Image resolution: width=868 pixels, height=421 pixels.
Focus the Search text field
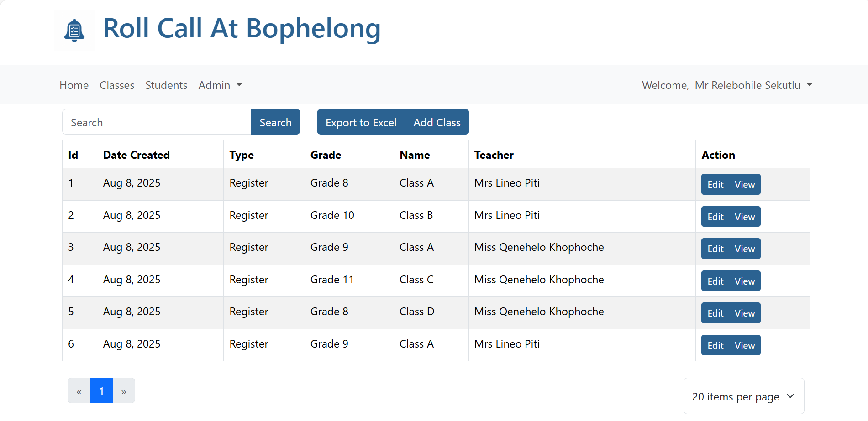pyautogui.click(x=156, y=122)
